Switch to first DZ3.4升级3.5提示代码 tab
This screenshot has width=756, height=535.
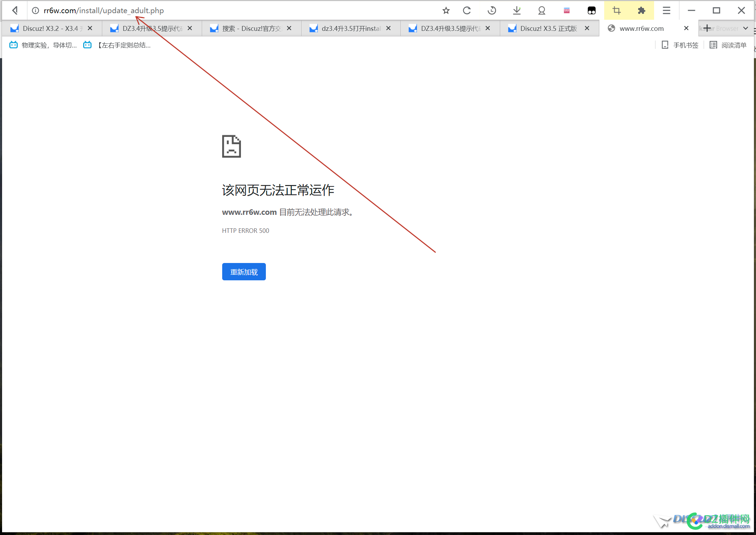point(152,28)
